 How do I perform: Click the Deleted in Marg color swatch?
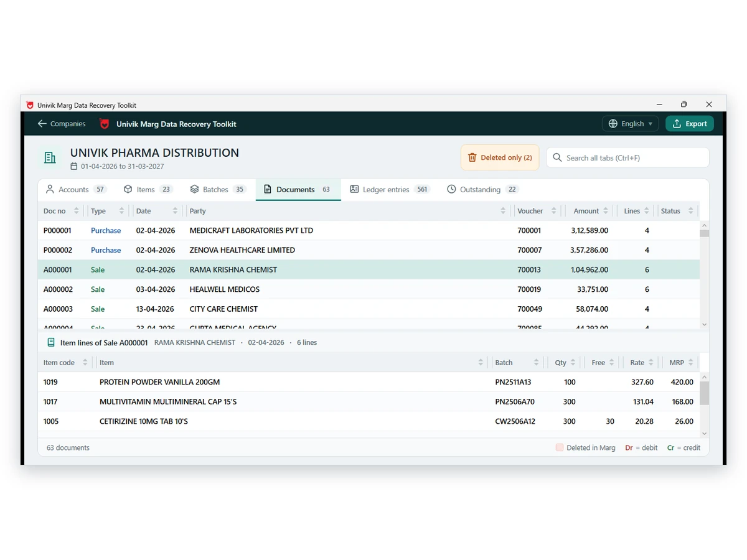560,447
